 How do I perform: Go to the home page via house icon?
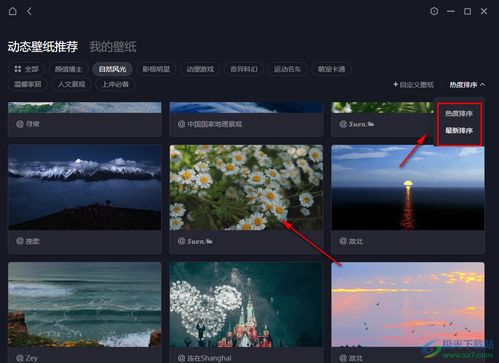13,11
